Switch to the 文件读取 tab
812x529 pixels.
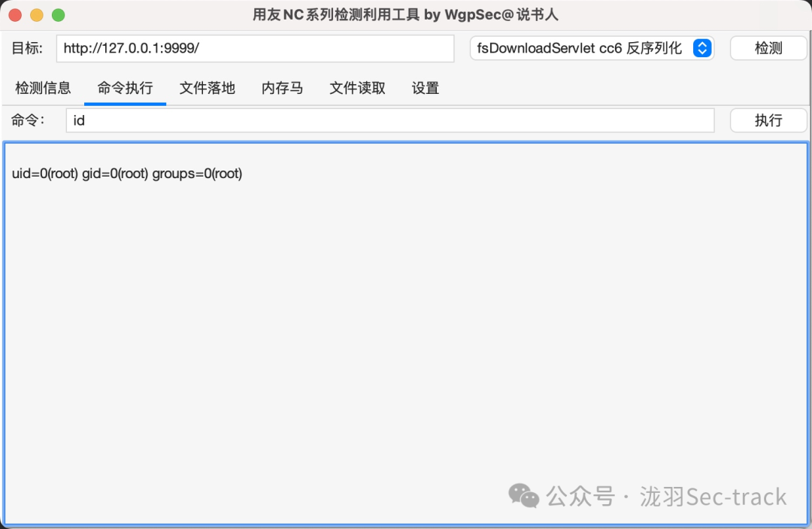click(357, 88)
